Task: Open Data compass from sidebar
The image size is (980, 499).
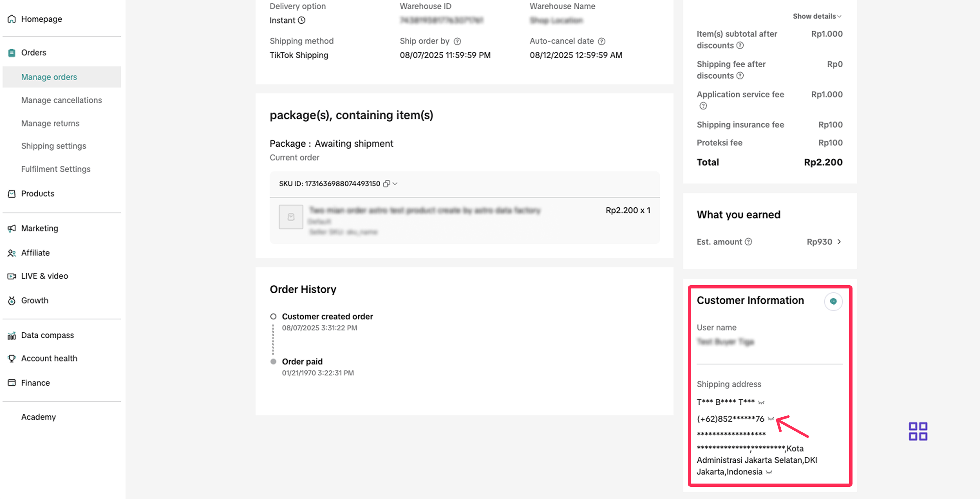Action: (x=48, y=335)
